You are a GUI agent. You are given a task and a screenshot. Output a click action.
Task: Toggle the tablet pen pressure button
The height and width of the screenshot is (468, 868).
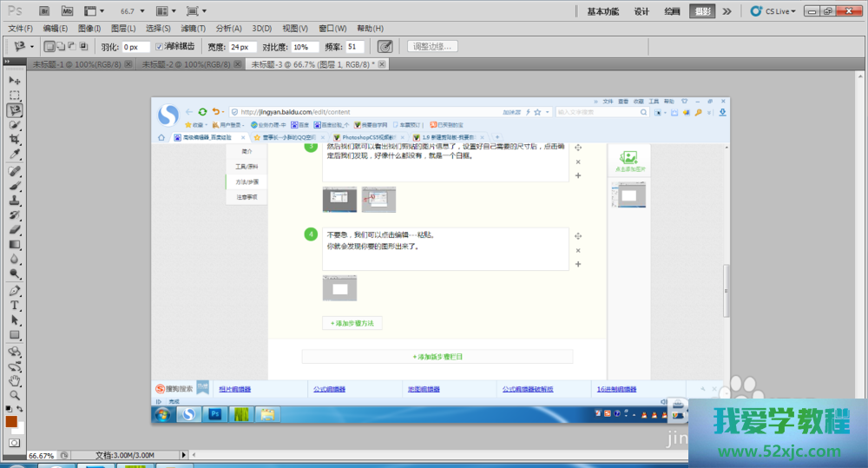pos(385,47)
